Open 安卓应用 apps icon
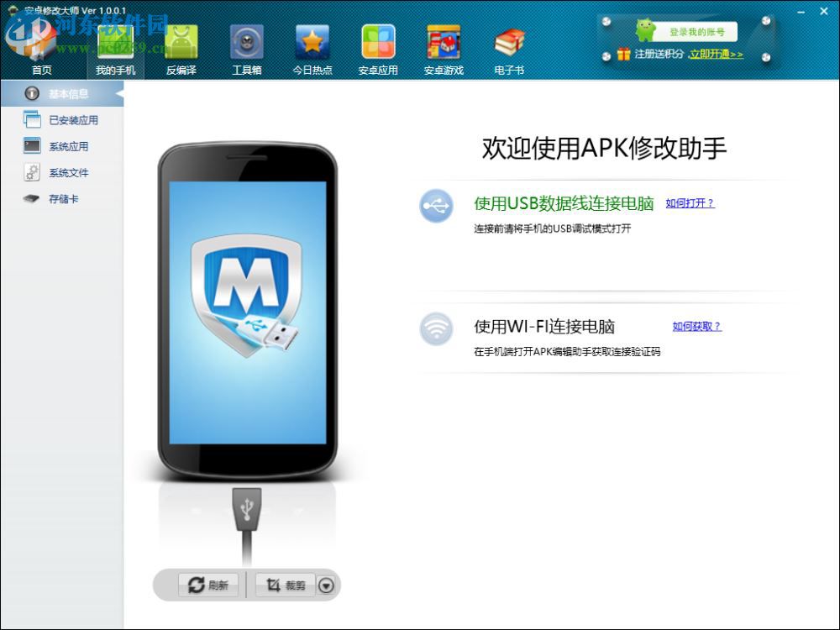 378,43
